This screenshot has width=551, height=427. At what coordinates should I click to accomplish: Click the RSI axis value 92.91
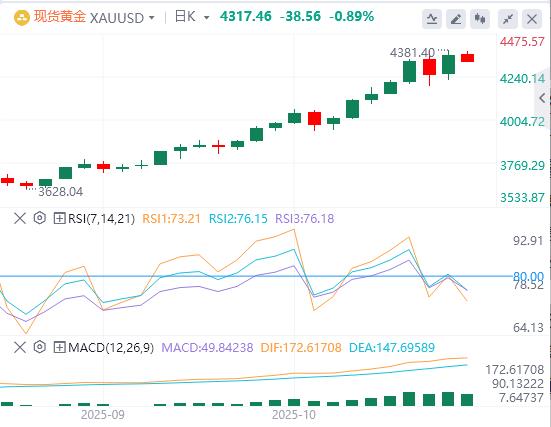coord(528,241)
